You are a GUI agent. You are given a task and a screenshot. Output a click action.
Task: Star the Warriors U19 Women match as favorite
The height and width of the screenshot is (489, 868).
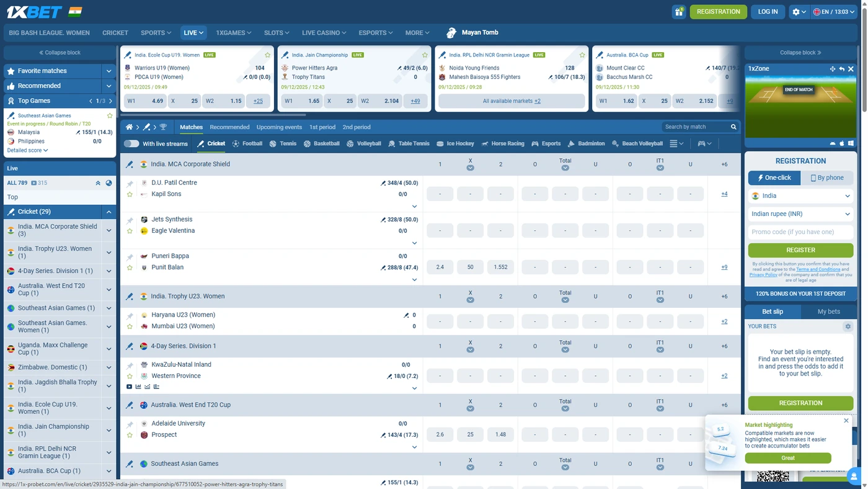267,55
